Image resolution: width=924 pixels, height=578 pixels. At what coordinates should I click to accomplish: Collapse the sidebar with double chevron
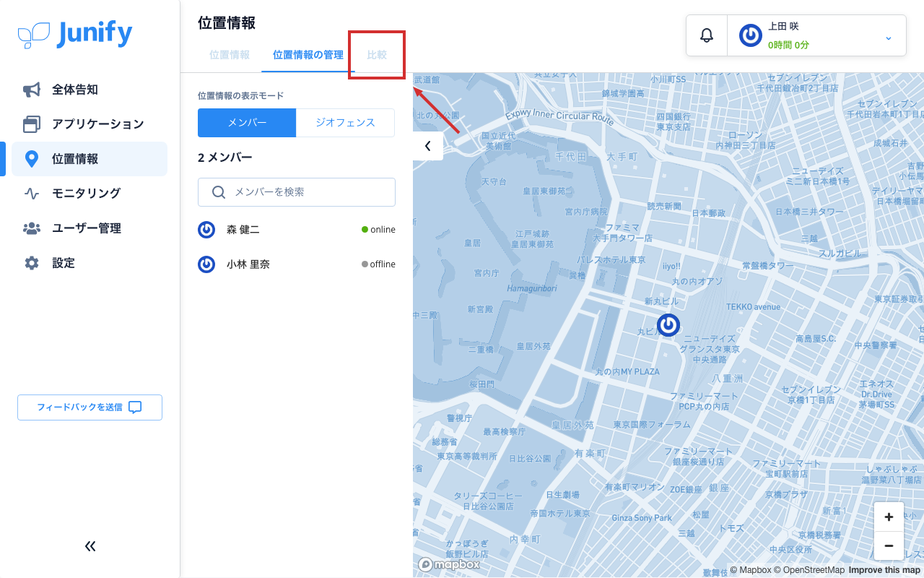(90, 546)
